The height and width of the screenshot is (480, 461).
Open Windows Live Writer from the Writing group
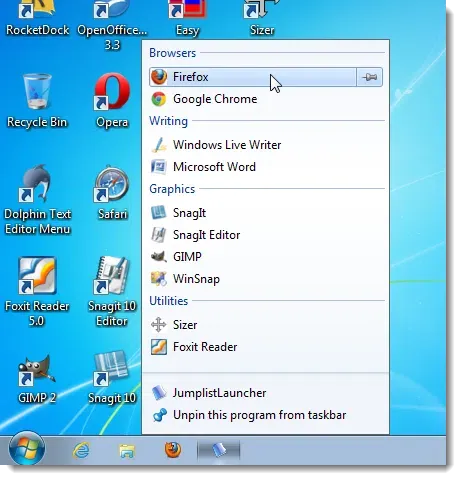click(x=266, y=145)
